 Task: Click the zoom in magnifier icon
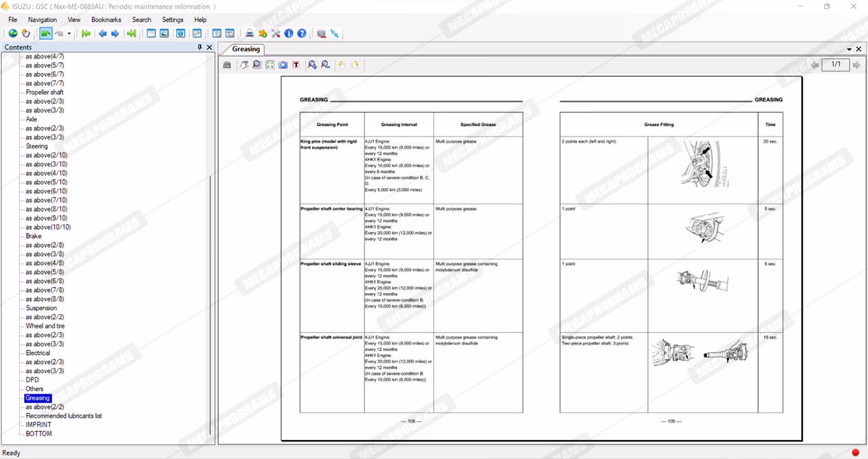click(312, 65)
